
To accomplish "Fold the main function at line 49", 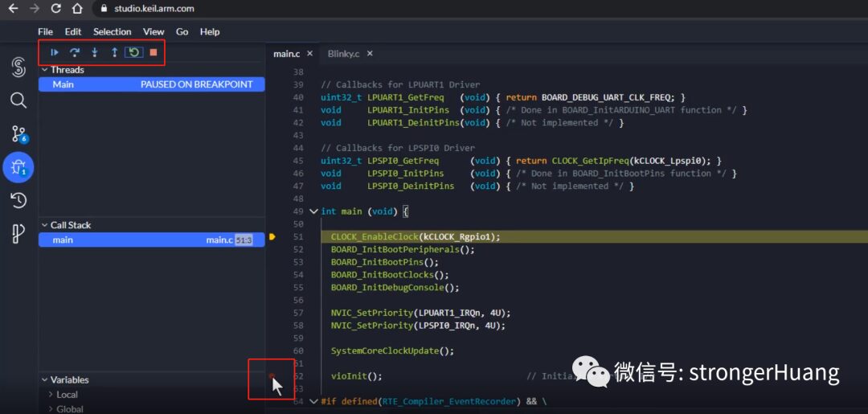I will (x=313, y=211).
